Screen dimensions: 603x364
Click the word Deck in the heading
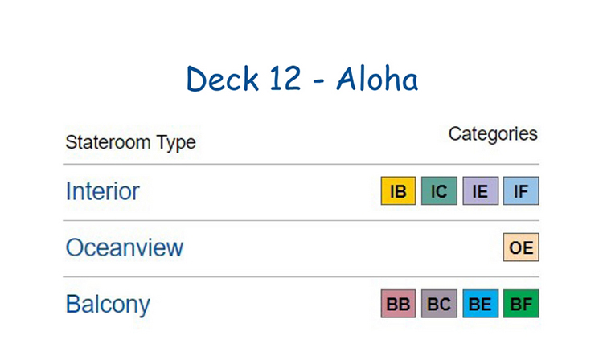point(222,79)
